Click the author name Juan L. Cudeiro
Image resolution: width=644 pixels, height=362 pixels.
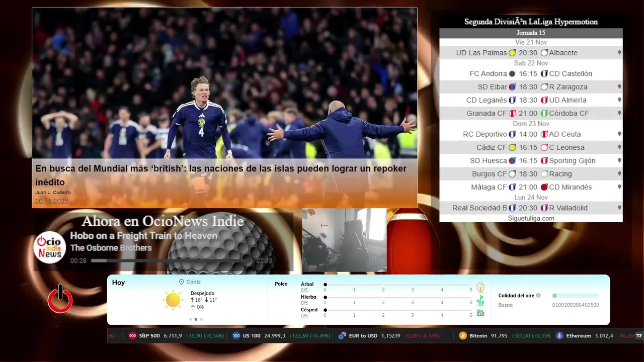coord(53,193)
